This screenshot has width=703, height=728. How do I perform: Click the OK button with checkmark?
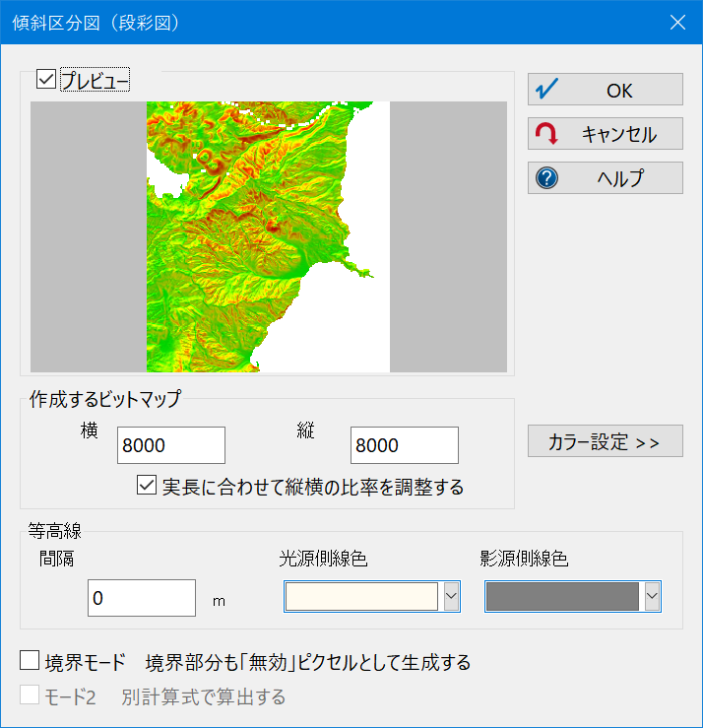(x=606, y=89)
